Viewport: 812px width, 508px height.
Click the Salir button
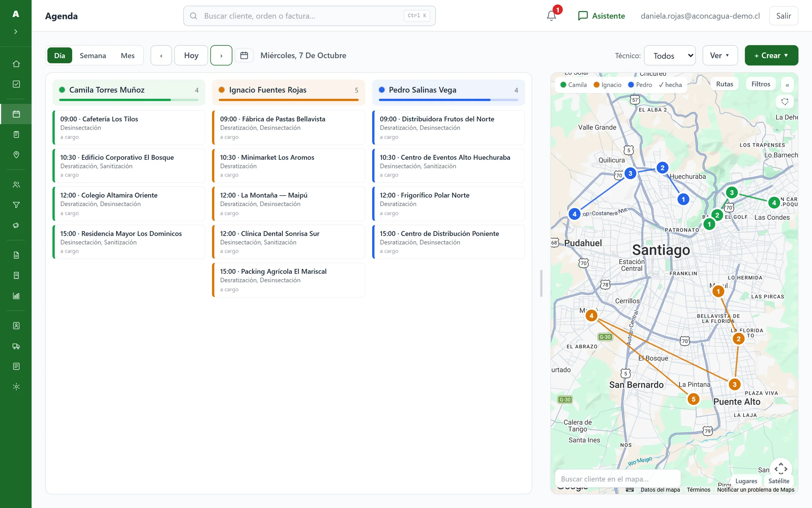tap(784, 16)
